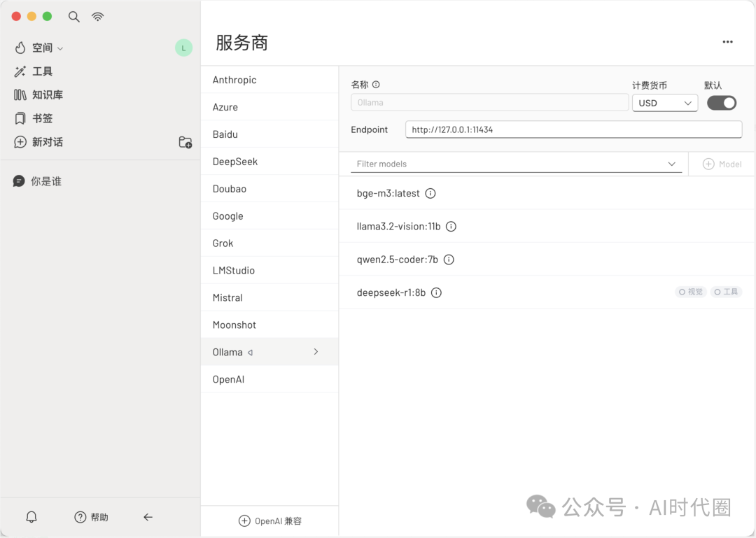The image size is (756, 538).
Task: Open the three-dot more options menu
Action: (x=727, y=42)
